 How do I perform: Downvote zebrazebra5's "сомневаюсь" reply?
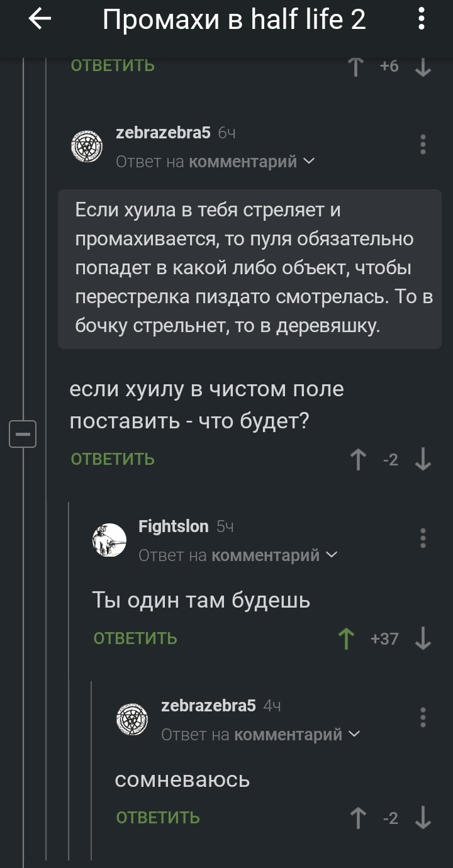[x=423, y=818]
